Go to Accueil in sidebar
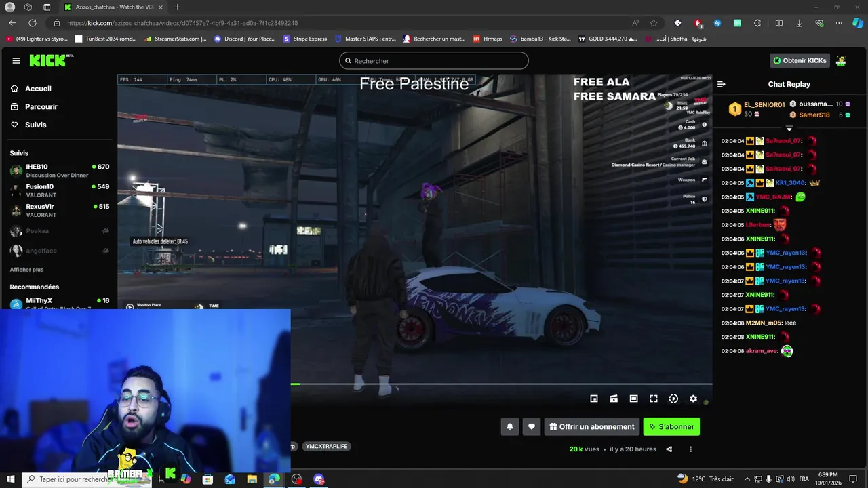 (31, 89)
